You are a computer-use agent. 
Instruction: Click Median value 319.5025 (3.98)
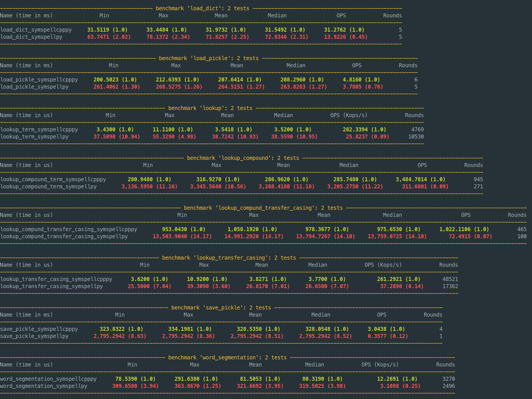coord(322,386)
